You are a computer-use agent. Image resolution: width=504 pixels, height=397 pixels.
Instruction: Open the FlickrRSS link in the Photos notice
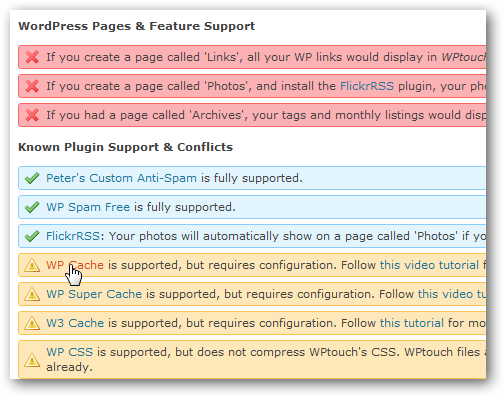point(367,86)
